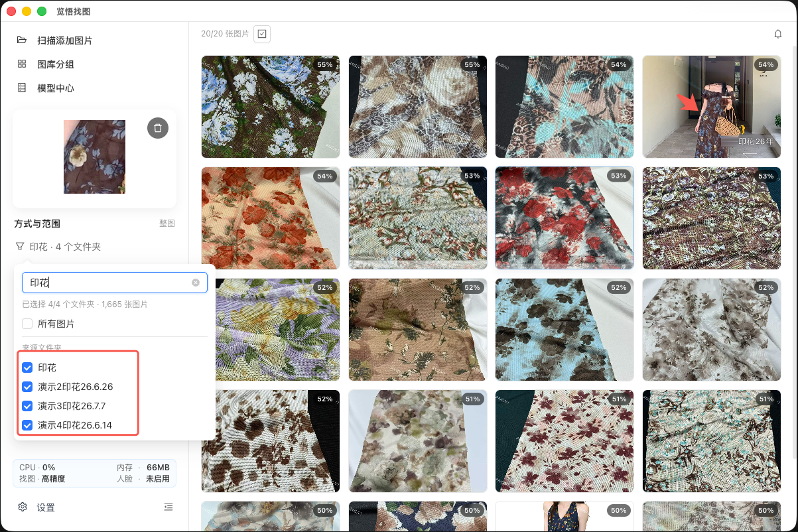Open notifications bell icon

click(x=778, y=34)
